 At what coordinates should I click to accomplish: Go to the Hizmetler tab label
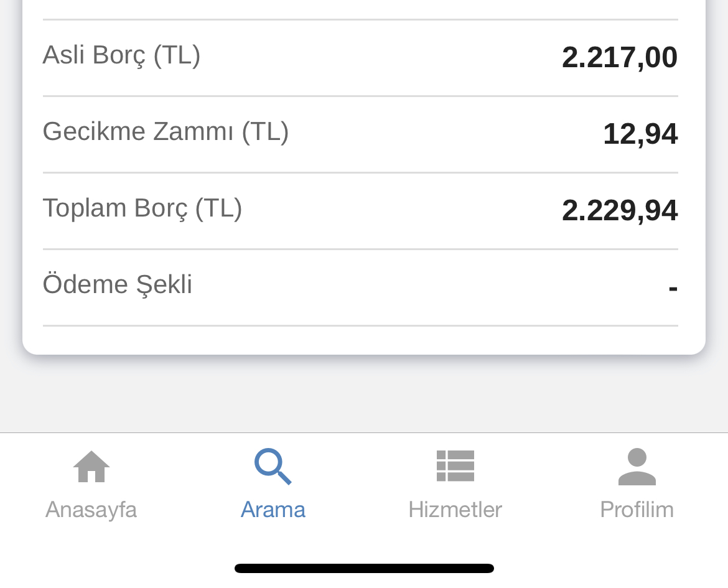point(455,510)
